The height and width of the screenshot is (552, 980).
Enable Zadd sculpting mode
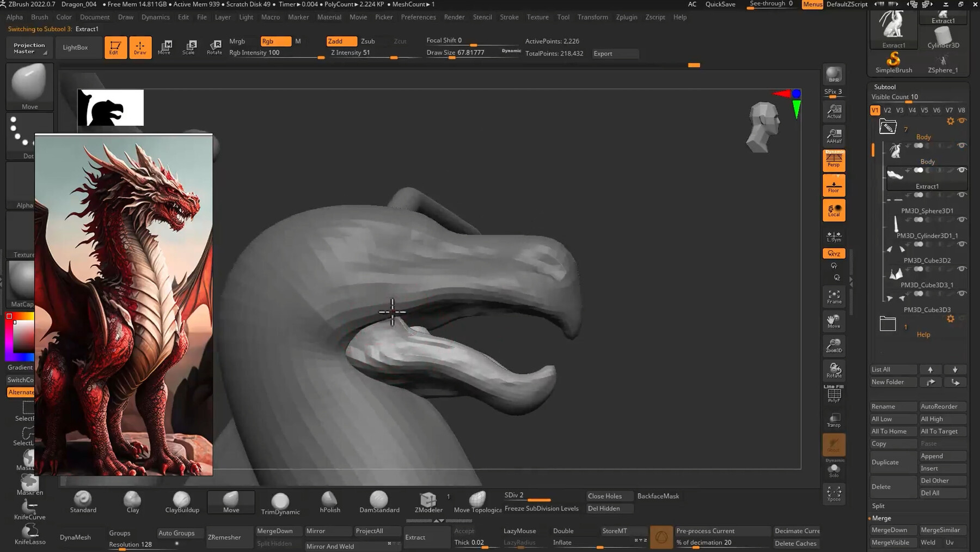pos(341,41)
